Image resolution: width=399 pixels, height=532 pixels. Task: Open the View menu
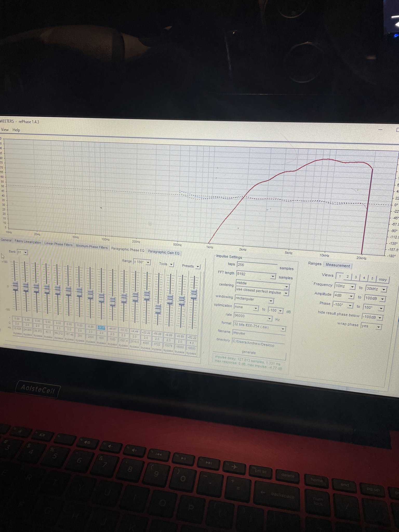pos(5,130)
